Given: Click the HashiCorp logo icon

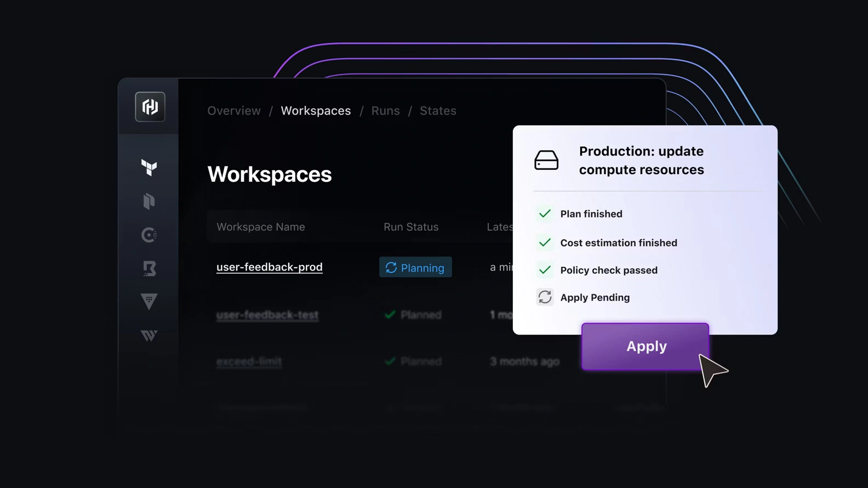Looking at the screenshot, I should [150, 107].
